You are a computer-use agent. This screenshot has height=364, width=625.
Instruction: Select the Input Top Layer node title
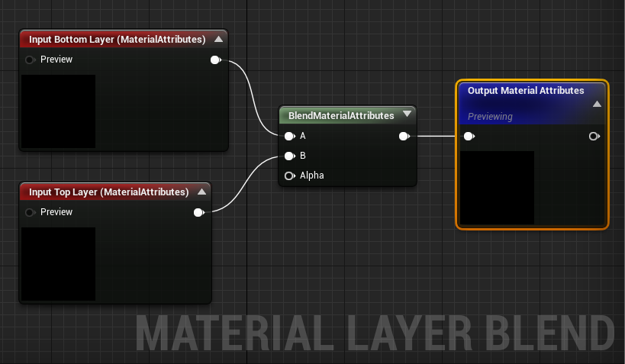pos(109,192)
